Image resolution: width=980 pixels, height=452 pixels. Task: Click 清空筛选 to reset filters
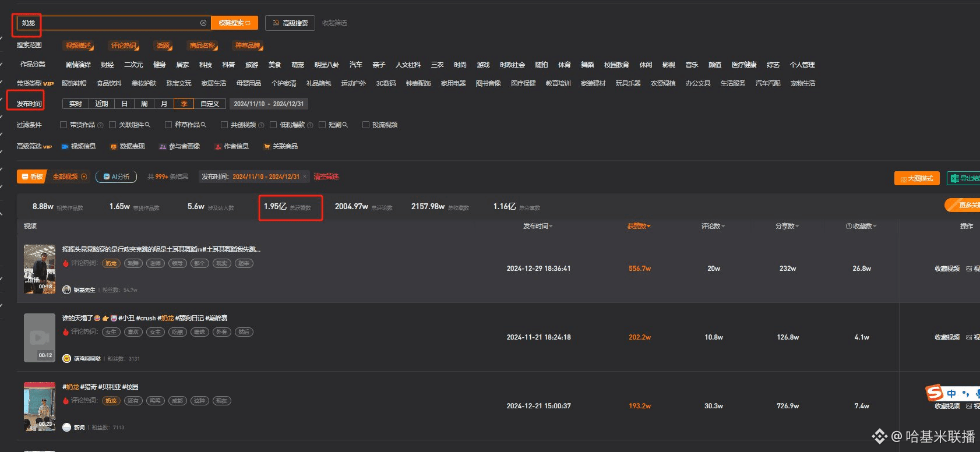pyautogui.click(x=326, y=177)
